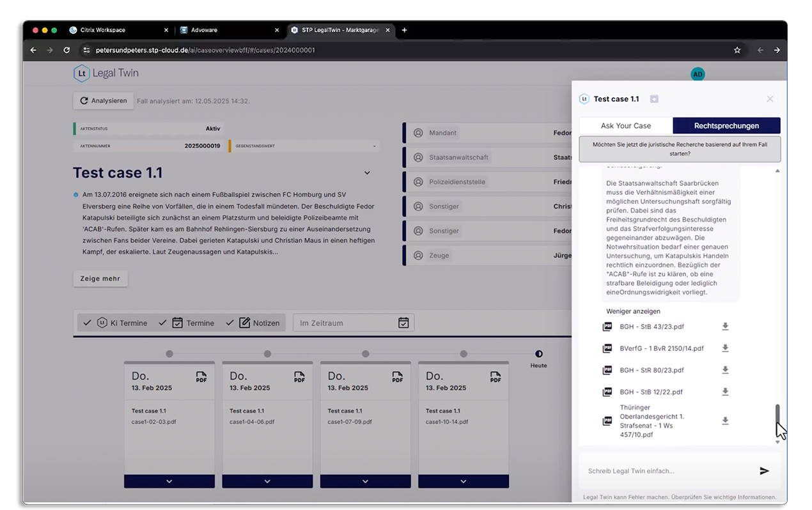Click the Zeuge person icon
This screenshot has height=510, width=812.
click(x=418, y=255)
